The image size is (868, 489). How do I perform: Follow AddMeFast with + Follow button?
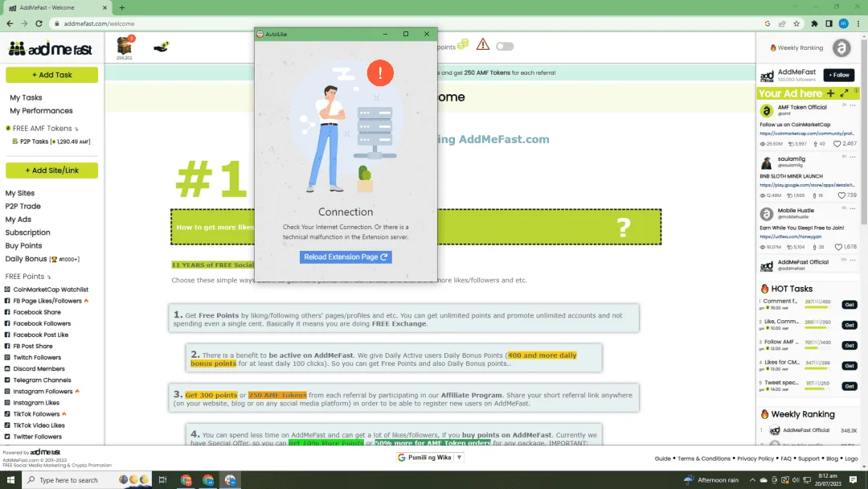[x=838, y=75]
